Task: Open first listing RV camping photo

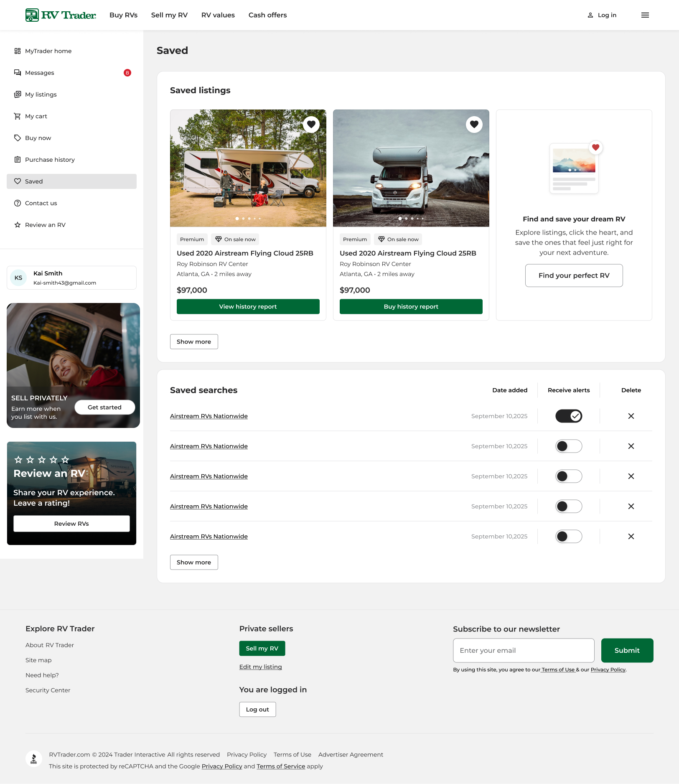Action: pyautogui.click(x=248, y=168)
